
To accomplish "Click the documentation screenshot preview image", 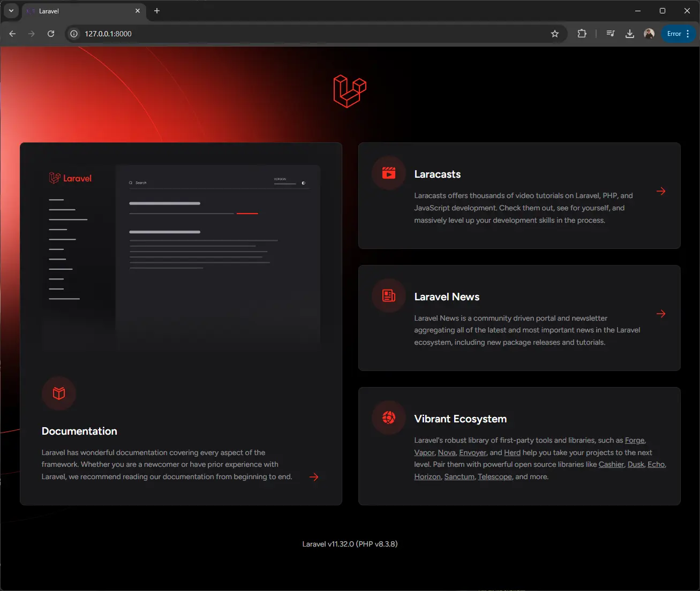I will [x=181, y=257].
